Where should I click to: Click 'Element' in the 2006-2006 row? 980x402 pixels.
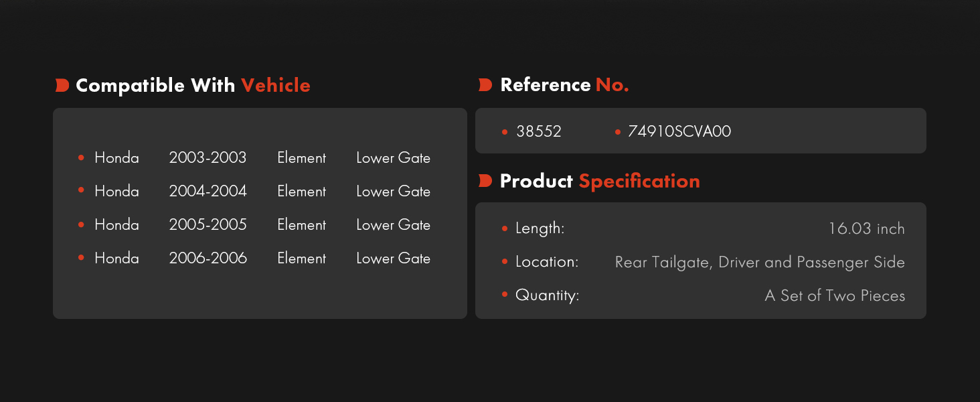[x=301, y=259]
